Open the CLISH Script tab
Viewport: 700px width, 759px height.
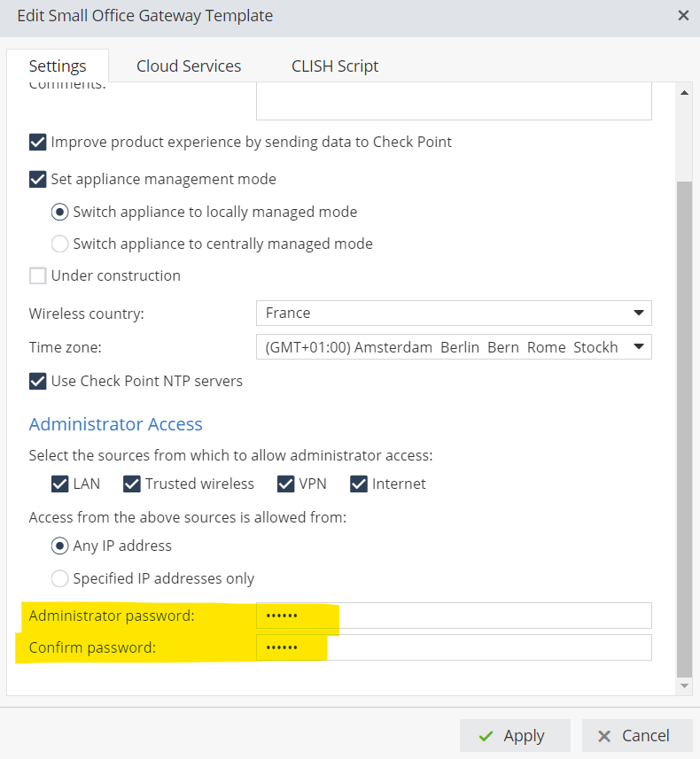click(335, 66)
